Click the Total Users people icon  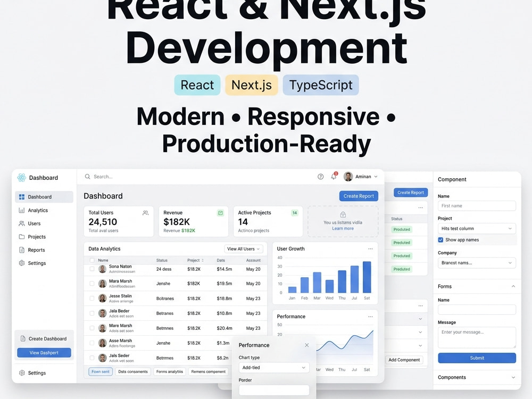pyautogui.click(x=146, y=213)
